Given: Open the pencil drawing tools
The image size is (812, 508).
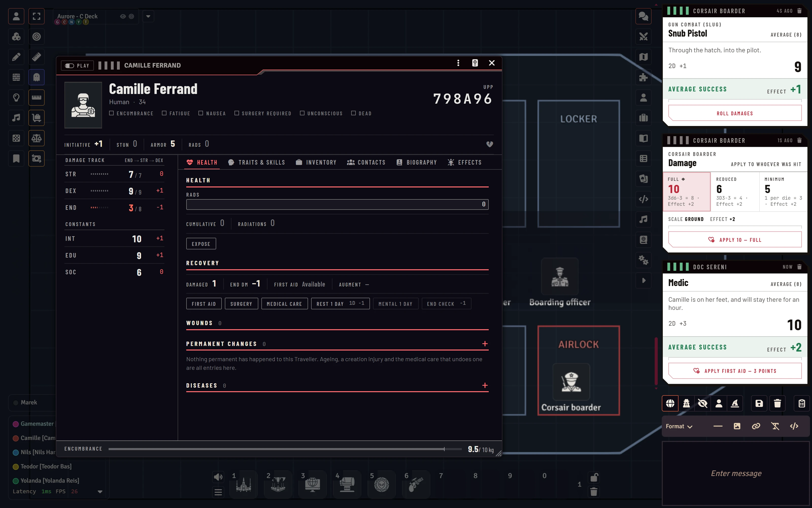Looking at the screenshot, I should pos(16,57).
